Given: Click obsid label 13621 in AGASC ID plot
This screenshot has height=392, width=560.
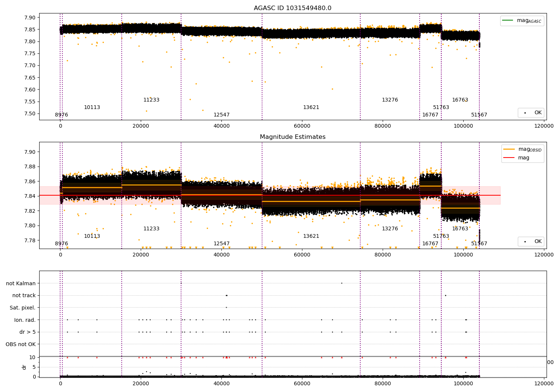Looking at the screenshot, I should tap(311, 108).
